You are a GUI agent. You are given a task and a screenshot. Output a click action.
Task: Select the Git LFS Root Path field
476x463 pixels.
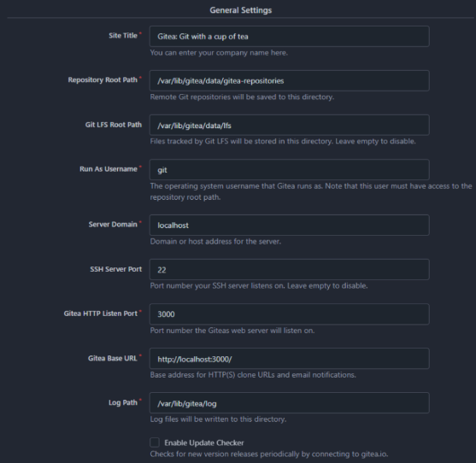click(x=290, y=125)
